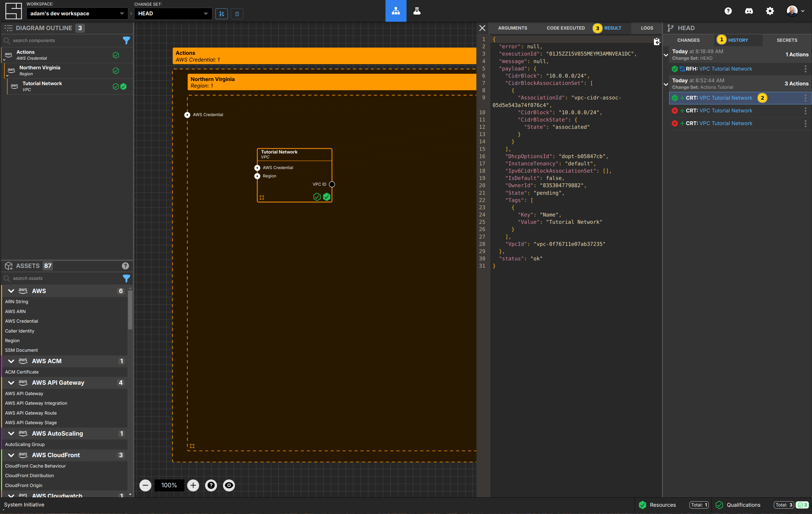Switch to the History tab
This screenshot has height=514, width=812.
738,40
